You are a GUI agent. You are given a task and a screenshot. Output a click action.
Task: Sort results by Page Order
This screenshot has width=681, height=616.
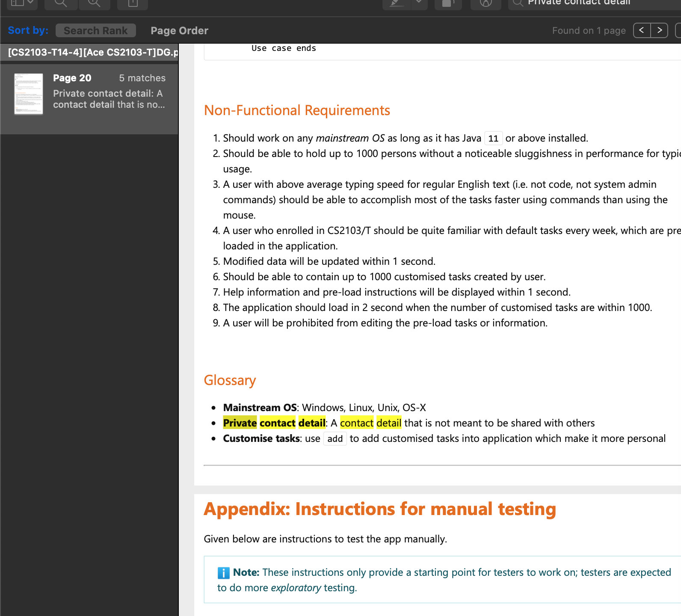179,30
